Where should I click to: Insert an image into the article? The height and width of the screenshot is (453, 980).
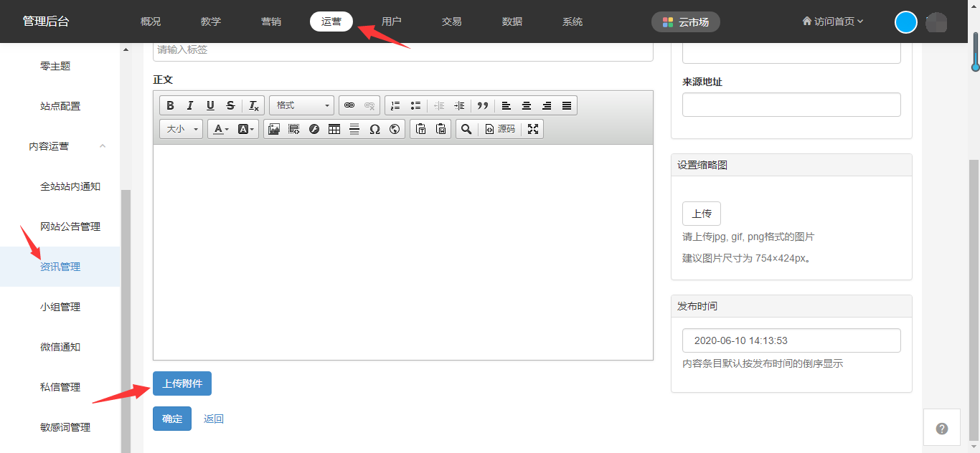point(273,129)
